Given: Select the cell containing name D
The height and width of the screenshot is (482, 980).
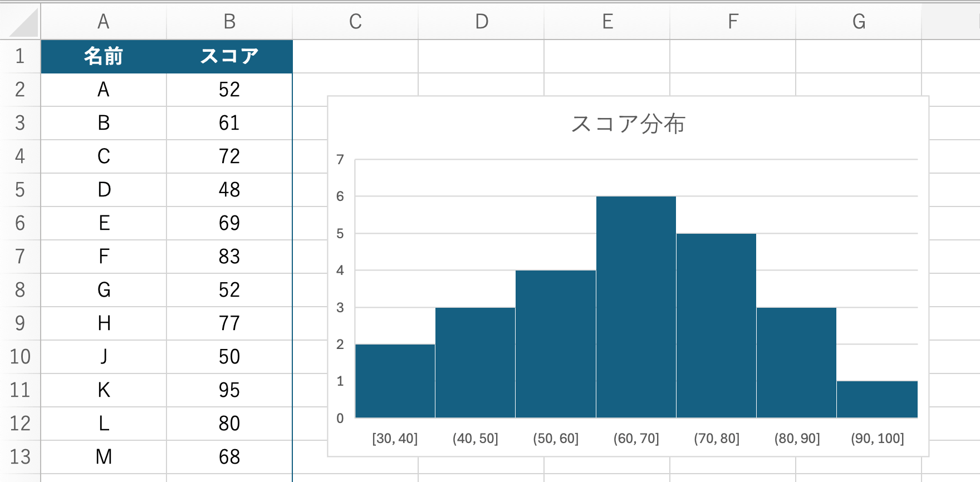Looking at the screenshot, I should point(104,190).
